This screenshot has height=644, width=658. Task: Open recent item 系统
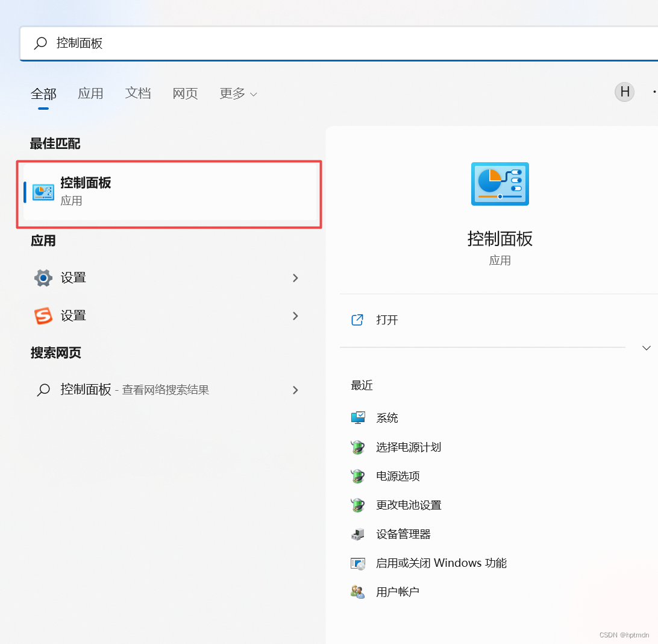click(x=387, y=418)
